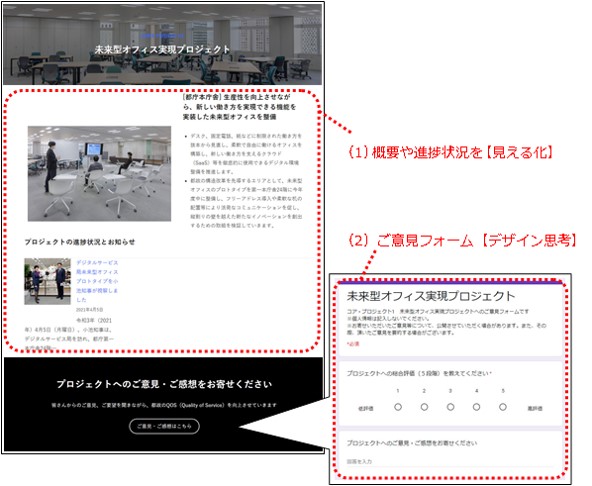Open the デジタルサービス局 news article link
592x486 pixels.
97,281
